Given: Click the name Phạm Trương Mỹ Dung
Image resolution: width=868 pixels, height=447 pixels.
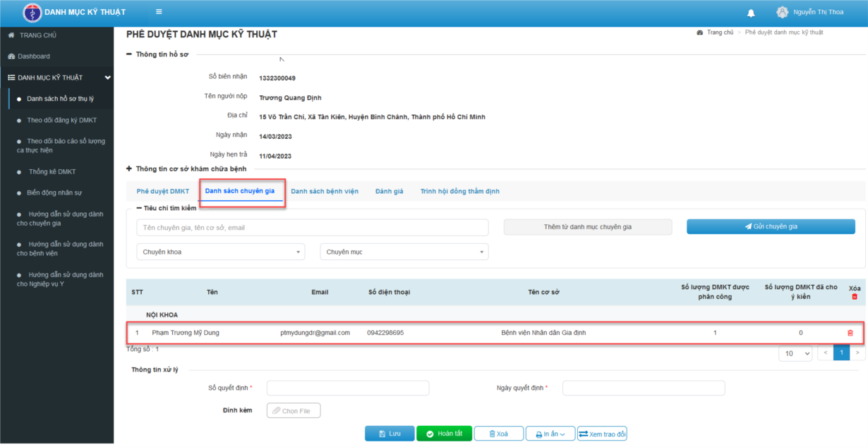Looking at the screenshot, I should (186, 333).
